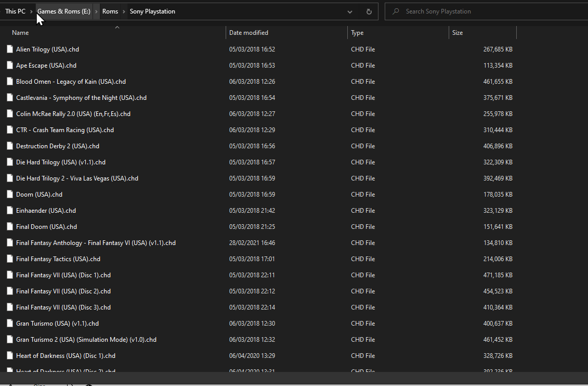Image resolution: width=588 pixels, height=386 pixels.
Task: Click the file icon for Final Fantasy Tactics
Action: (x=10, y=259)
